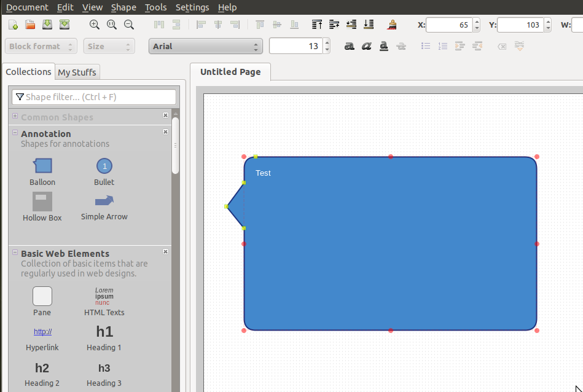This screenshot has width=583, height=392.
Task: Click into the font size field showing 13
Action: coord(295,46)
